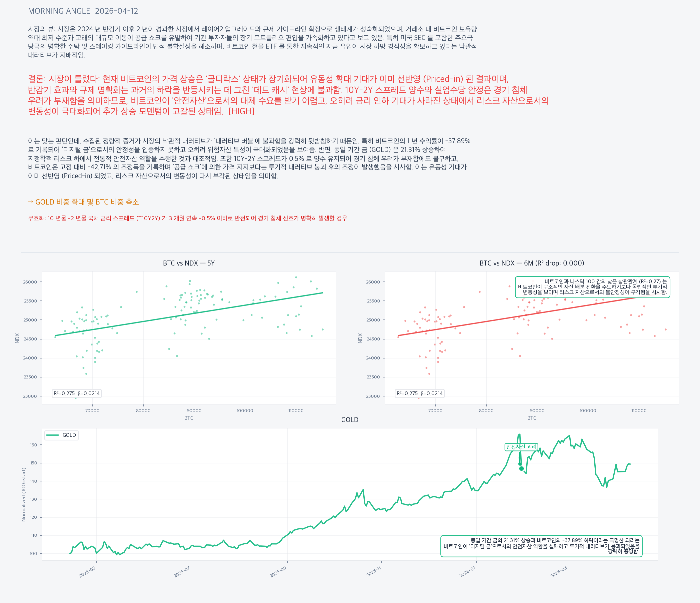Click the 안전자산 괴리 annotation label

[x=521, y=447]
